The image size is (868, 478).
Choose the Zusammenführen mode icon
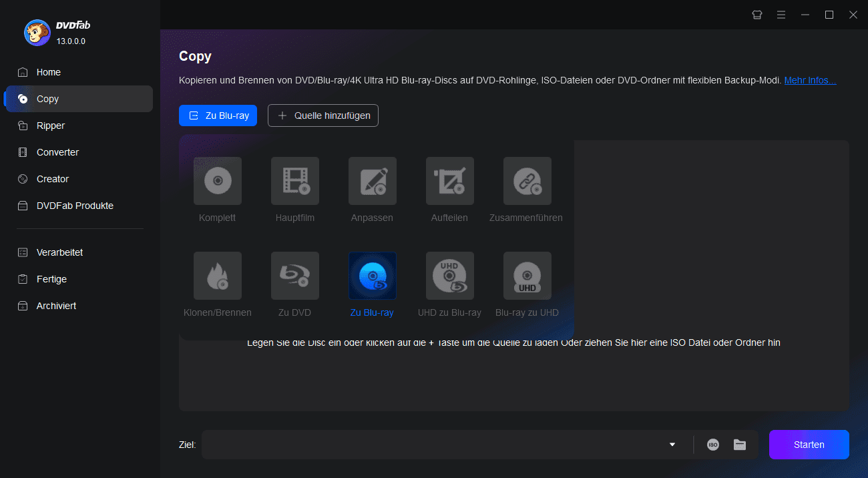click(x=527, y=181)
